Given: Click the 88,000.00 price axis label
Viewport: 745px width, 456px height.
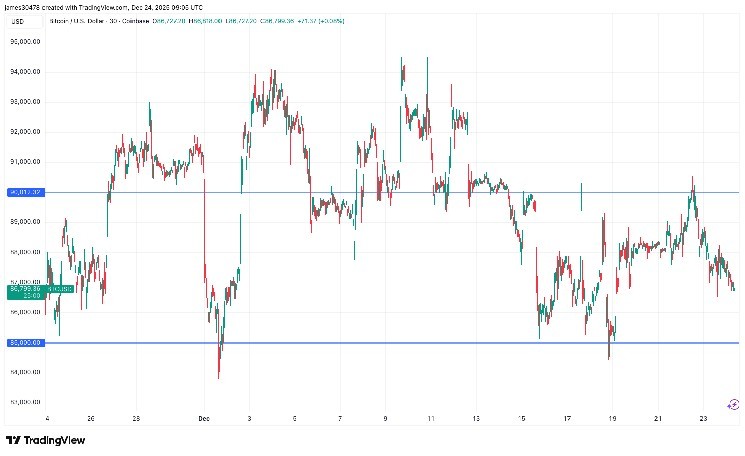Looking at the screenshot, I should (25, 252).
